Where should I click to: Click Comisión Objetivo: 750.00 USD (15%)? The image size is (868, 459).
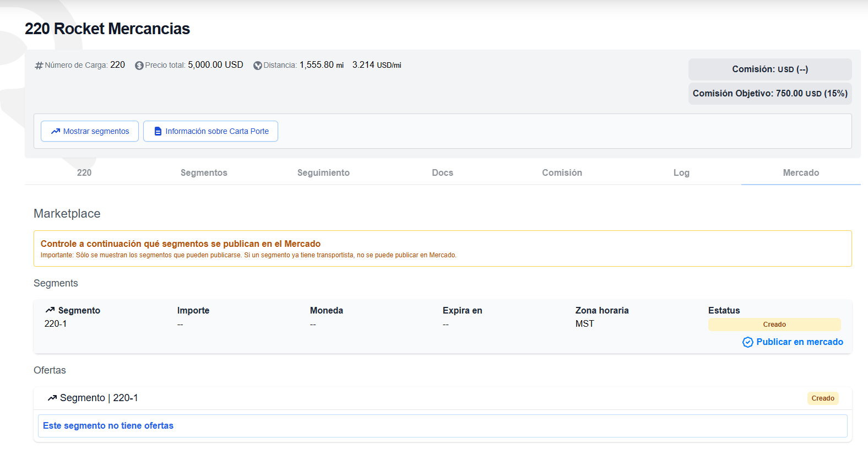tap(770, 94)
